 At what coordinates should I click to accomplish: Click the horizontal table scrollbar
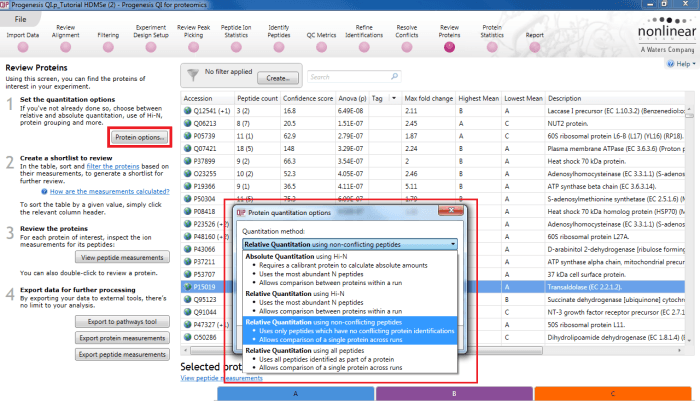click(x=366, y=351)
